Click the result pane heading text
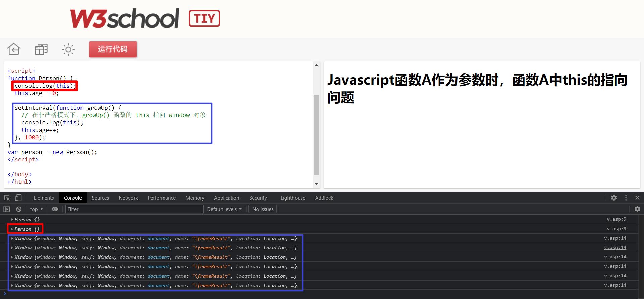644x299 pixels. click(x=477, y=89)
